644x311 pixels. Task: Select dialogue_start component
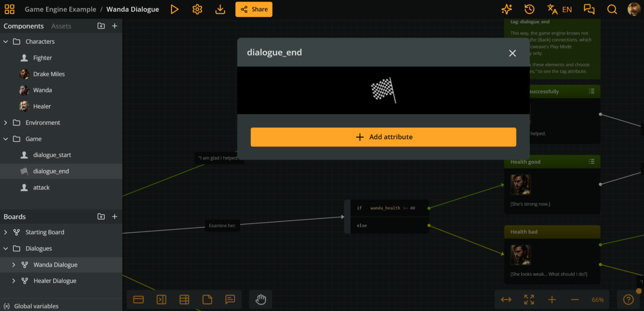click(x=61, y=155)
